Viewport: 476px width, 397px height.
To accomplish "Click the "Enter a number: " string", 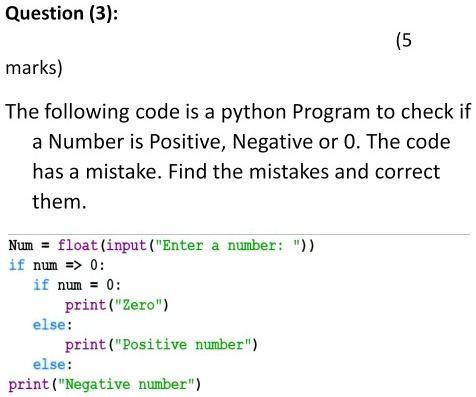I will (228, 246).
